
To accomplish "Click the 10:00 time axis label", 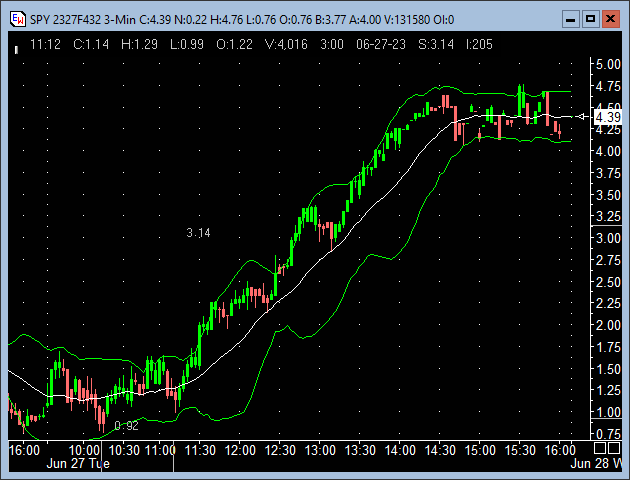I will (x=85, y=450).
